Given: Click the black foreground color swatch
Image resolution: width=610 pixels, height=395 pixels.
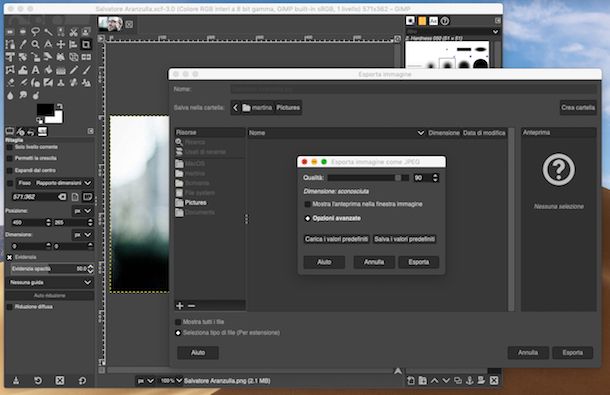Looking at the screenshot, I should pyautogui.click(x=44, y=109).
